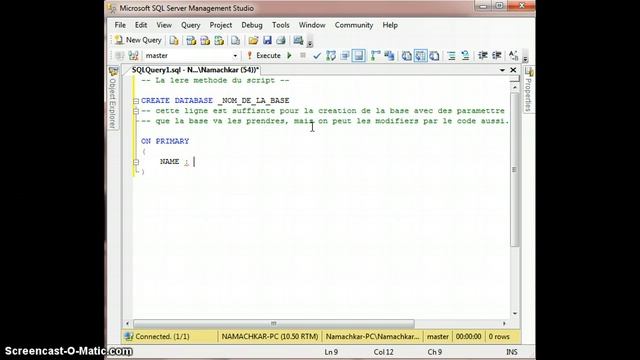This screenshot has width=640, height=360.
Task: Click '_NOM_DE_LA_BASE' in the query
Action: (x=254, y=101)
